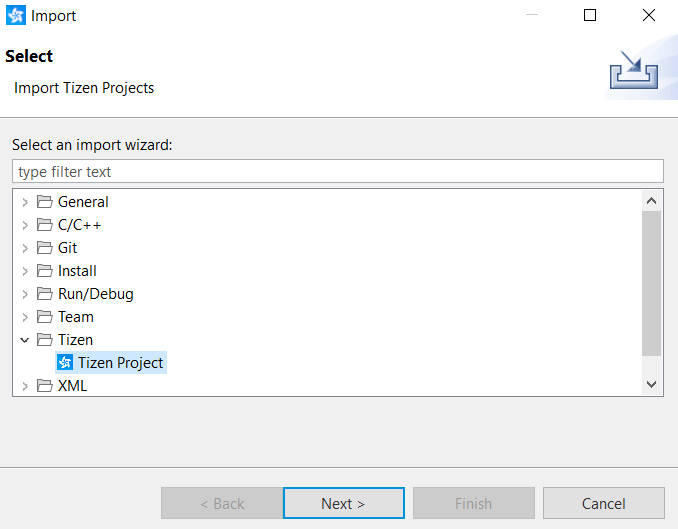Click the < Back button
This screenshot has width=678, height=529.
[222, 503]
